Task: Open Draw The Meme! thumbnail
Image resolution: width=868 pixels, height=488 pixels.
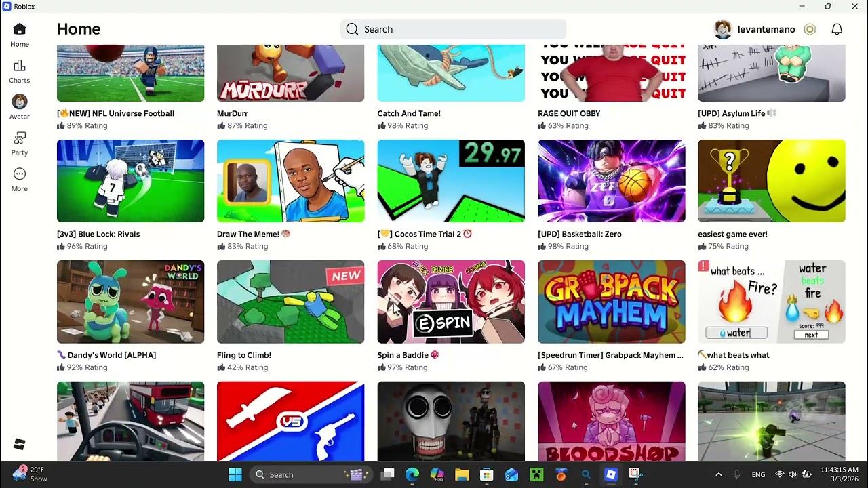Action: pos(290,181)
